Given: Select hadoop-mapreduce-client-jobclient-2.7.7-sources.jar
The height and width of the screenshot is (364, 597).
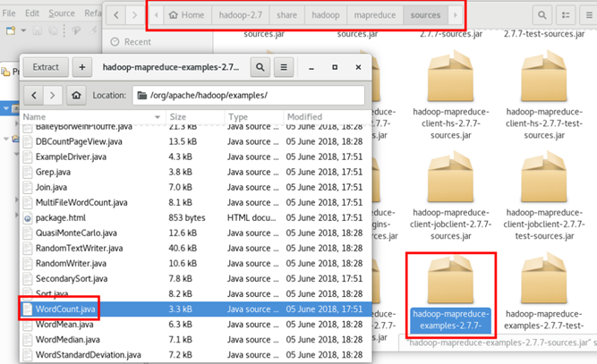Looking at the screenshot, I should click(451, 196).
